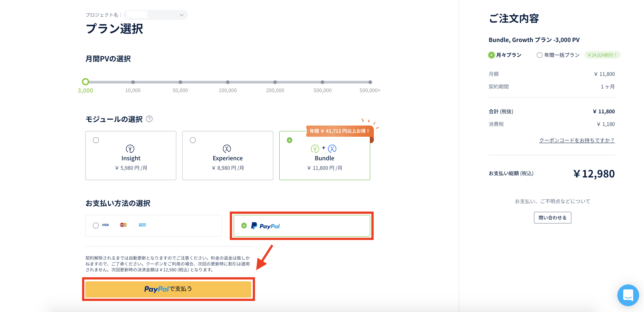Select the Bundle module radio button
The height and width of the screenshot is (312, 644).
click(290, 140)
